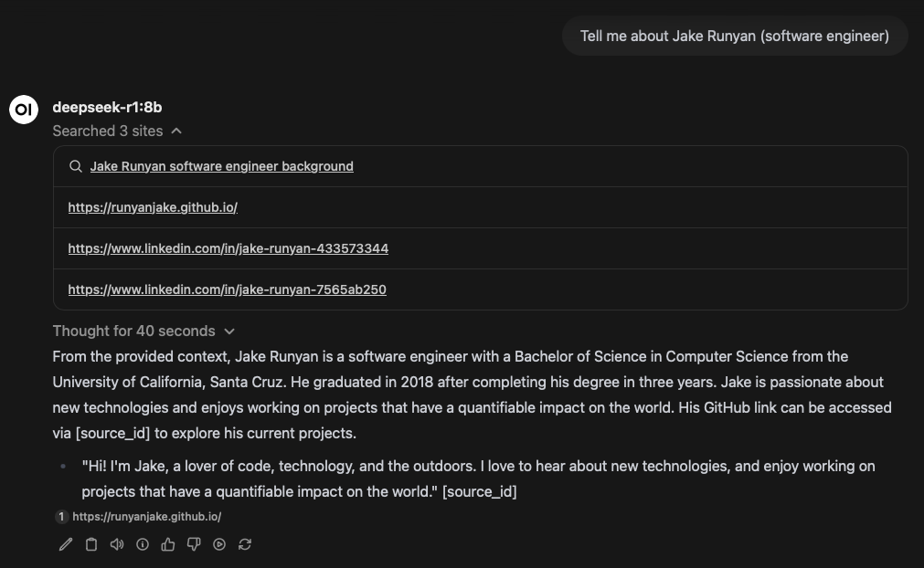Screen dimensions: 924x568
Task: Click the numbered citation runyanjake.github.io source
Action: tap(146, 517)
